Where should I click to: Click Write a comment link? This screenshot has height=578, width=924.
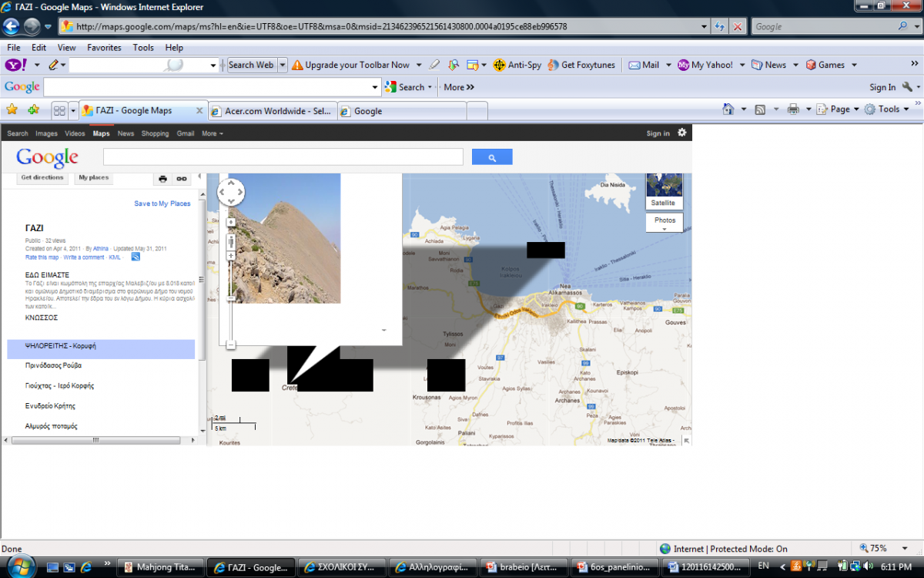point(84,257)
